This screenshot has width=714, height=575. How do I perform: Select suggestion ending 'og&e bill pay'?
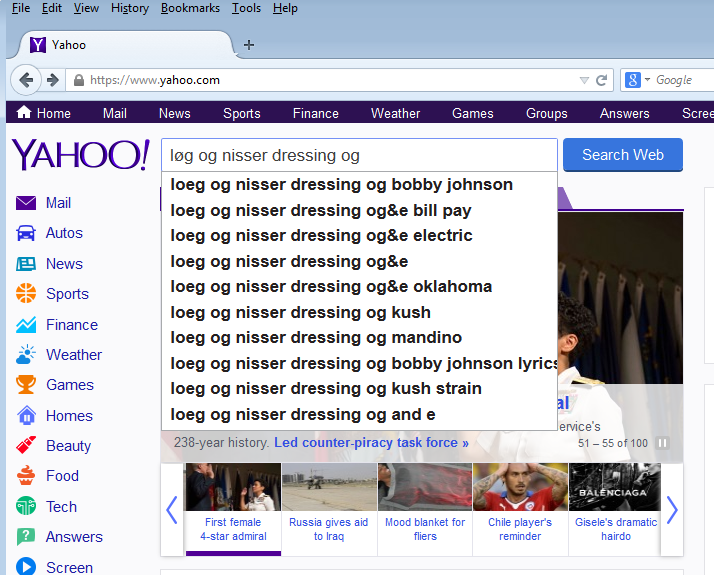[x=359, y=210]
